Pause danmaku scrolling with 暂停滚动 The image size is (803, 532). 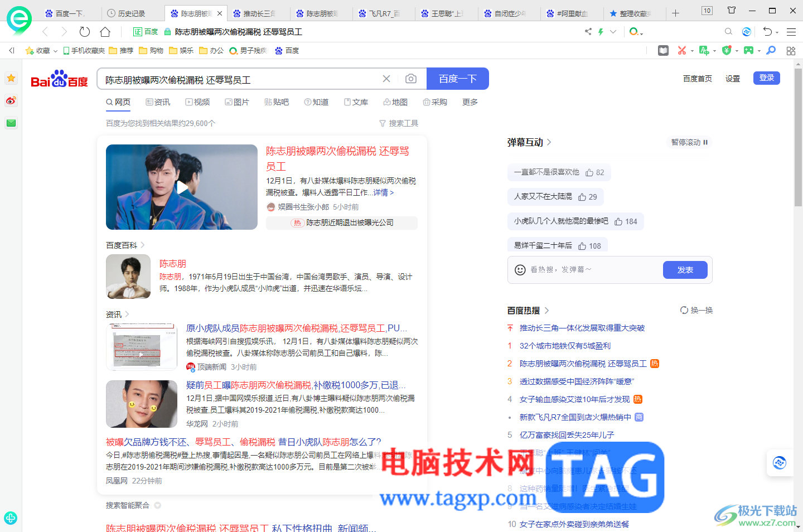click(x=689, y=142)
